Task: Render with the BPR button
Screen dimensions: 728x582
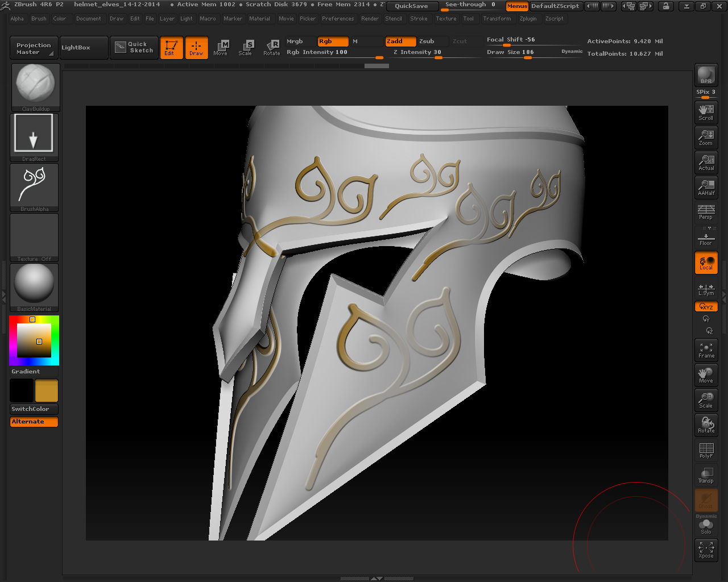Action: coord(706,75)
